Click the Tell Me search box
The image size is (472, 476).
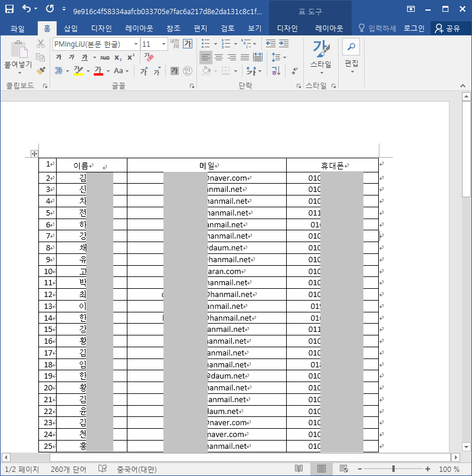click(378, 28)
